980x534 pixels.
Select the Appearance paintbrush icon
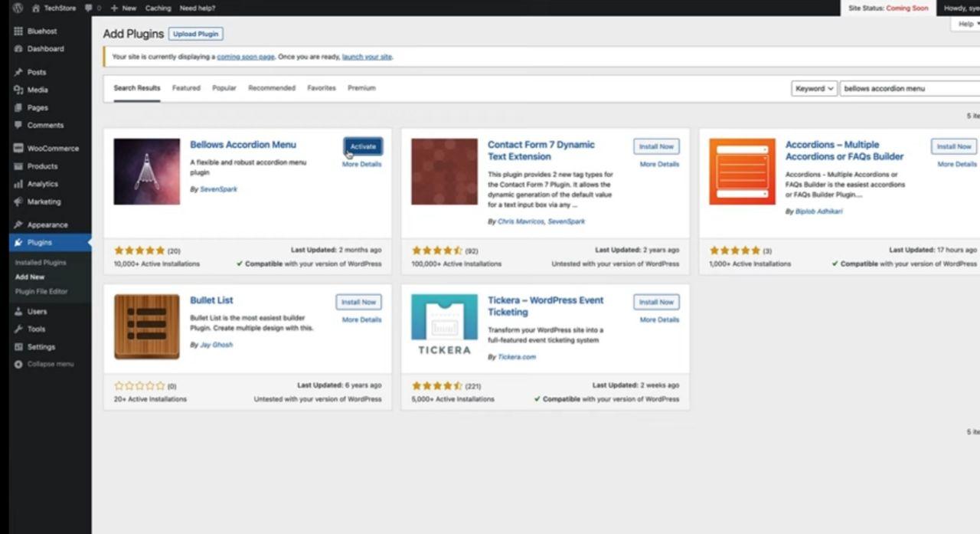tap(18, 224)
